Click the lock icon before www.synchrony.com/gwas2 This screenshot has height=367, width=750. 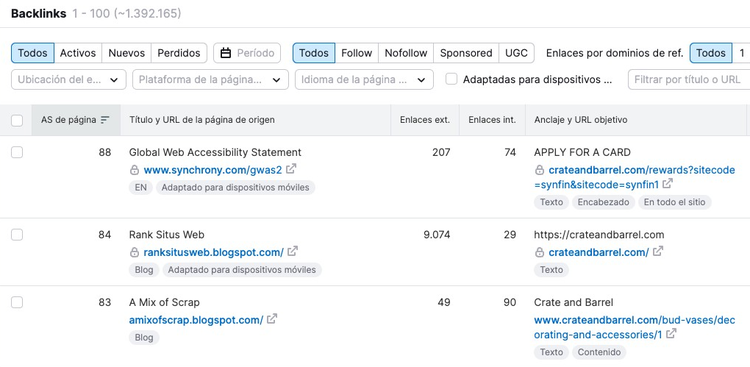coord(134,170)
